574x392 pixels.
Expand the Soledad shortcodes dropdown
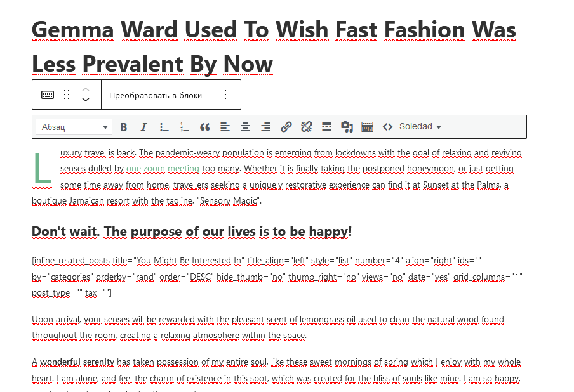click(x=420, y=127)
